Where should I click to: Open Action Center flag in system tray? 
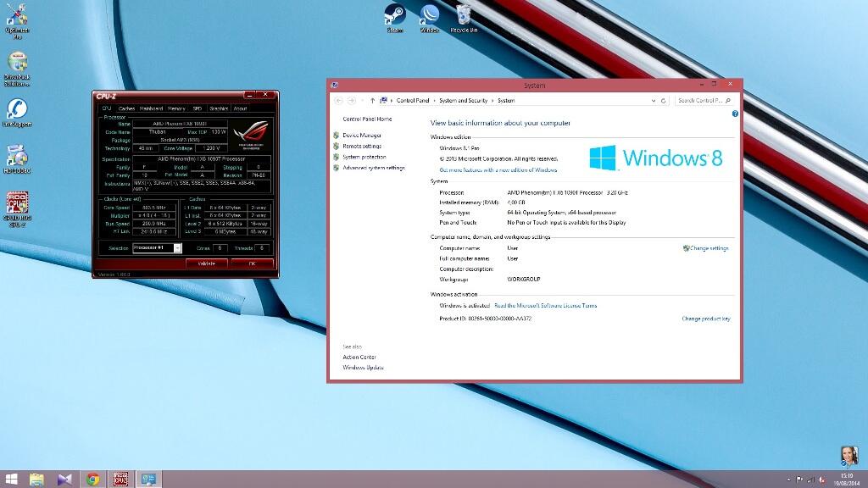[x=799, y=480]
